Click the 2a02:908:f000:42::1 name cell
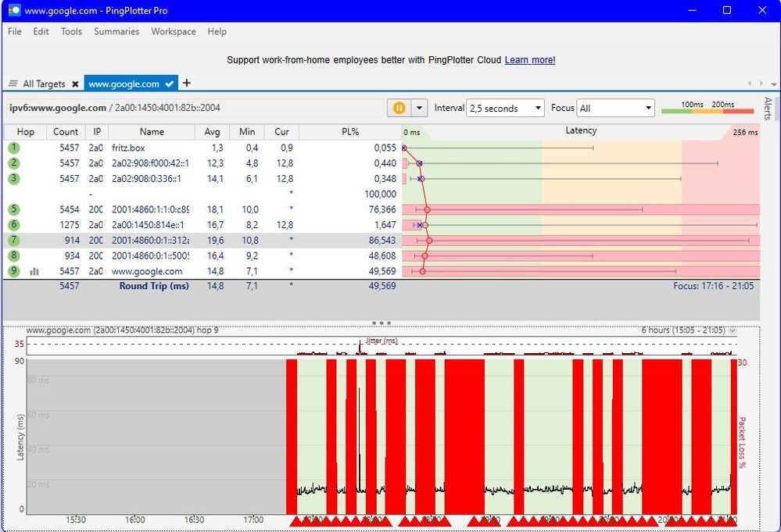781x532 pixels. pos(150,163)
